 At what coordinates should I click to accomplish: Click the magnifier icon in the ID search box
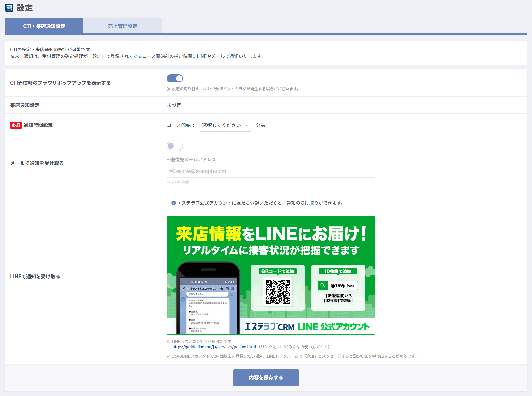[x=323, y=286]
